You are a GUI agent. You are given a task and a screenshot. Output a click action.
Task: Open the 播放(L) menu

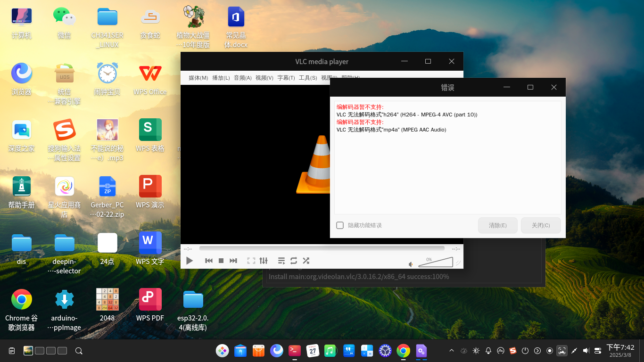click(x=221, y=78)
